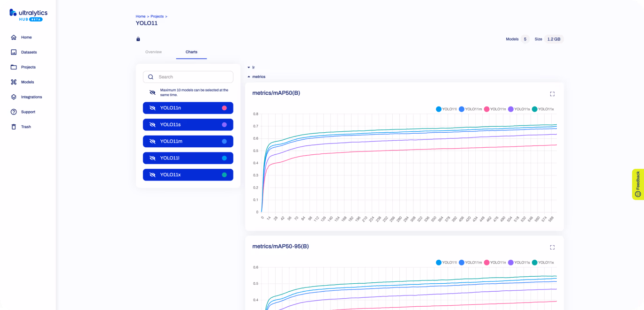The image size is (644, 310).
Task: Toggle YOLO11l series in mAP50-95(B) legend
Action: (x=446, y=263)
